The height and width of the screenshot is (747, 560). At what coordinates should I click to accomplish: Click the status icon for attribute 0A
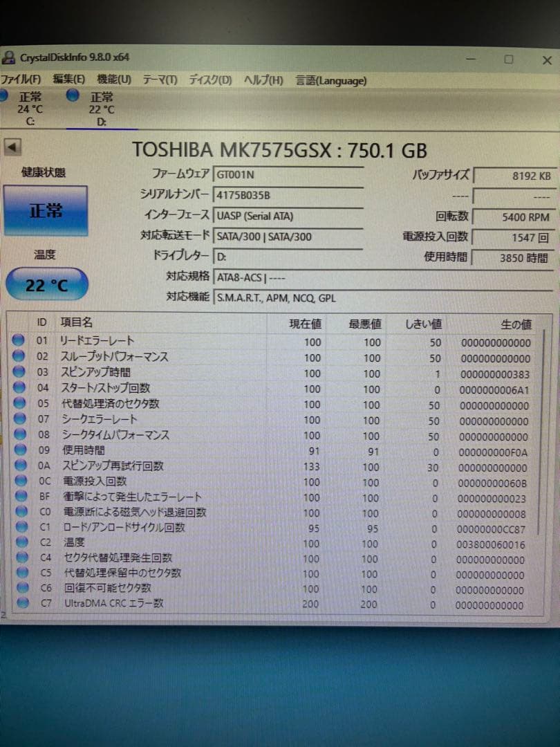(21, 465)
